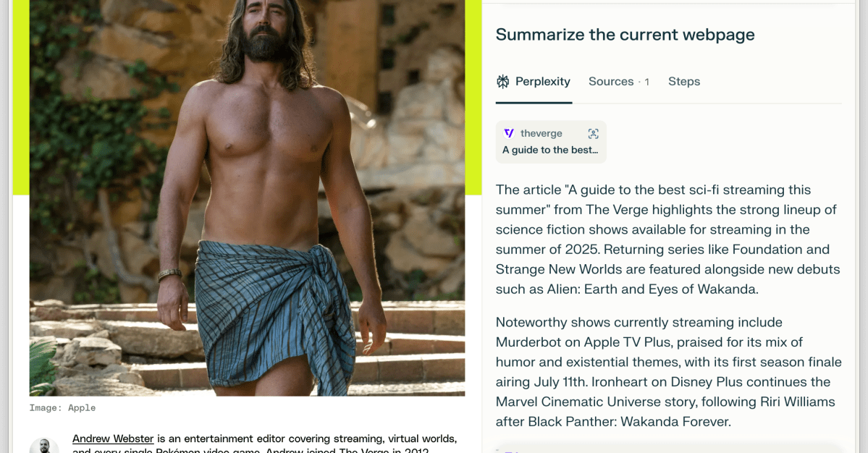
Task: Click the "Image: Apple" photo caption
Action: click(62, 408)
